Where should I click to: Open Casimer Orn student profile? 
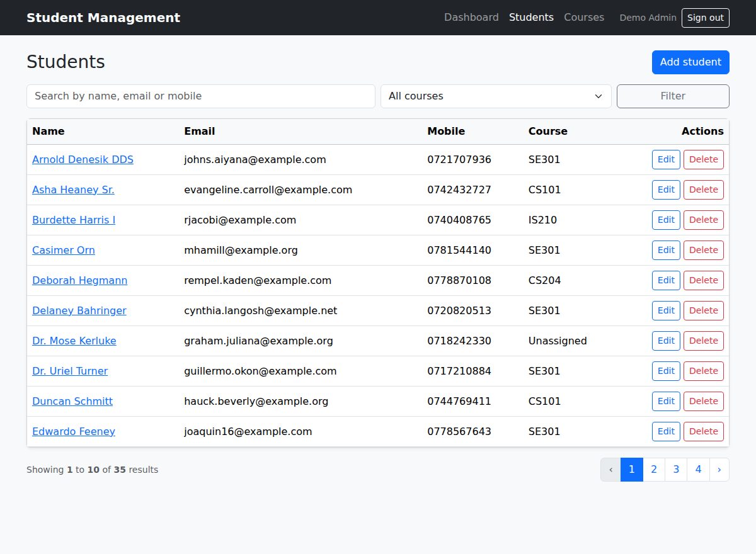[64, 251]
